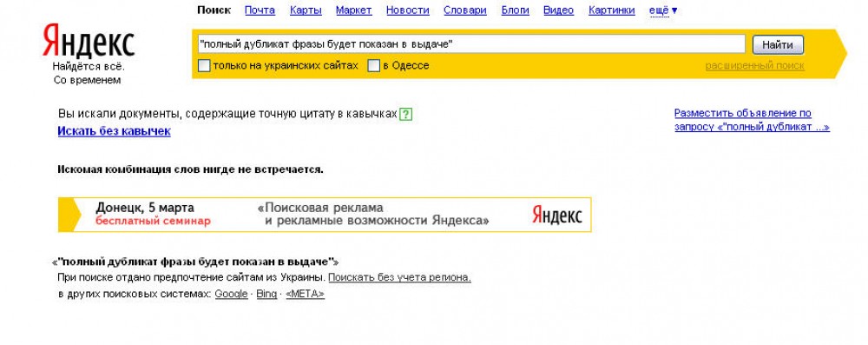Click the bold quoted query text below banner
The height and width of the screenshot is (345, 868).
[x=194, y=262]
